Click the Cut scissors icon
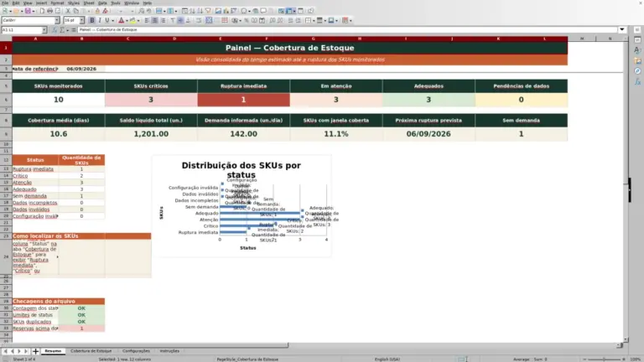The width and height of the screenshot is (644, 362). (68, 11)
